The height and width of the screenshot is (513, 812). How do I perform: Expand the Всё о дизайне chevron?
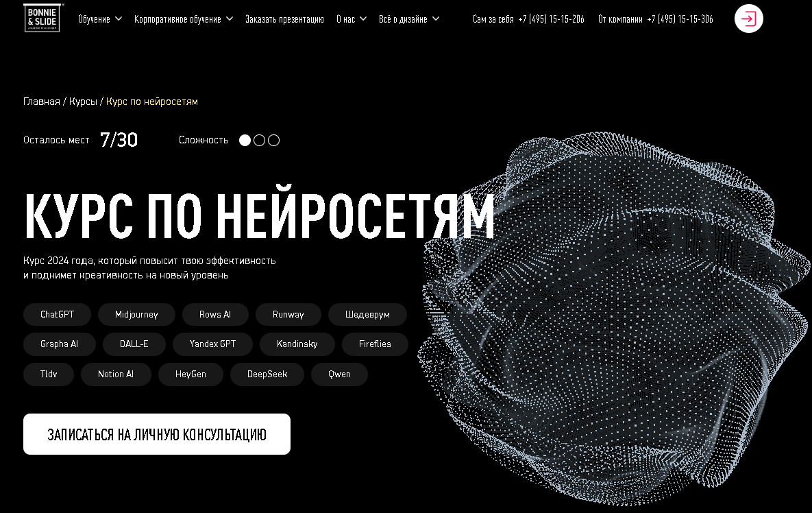[436, 19]
